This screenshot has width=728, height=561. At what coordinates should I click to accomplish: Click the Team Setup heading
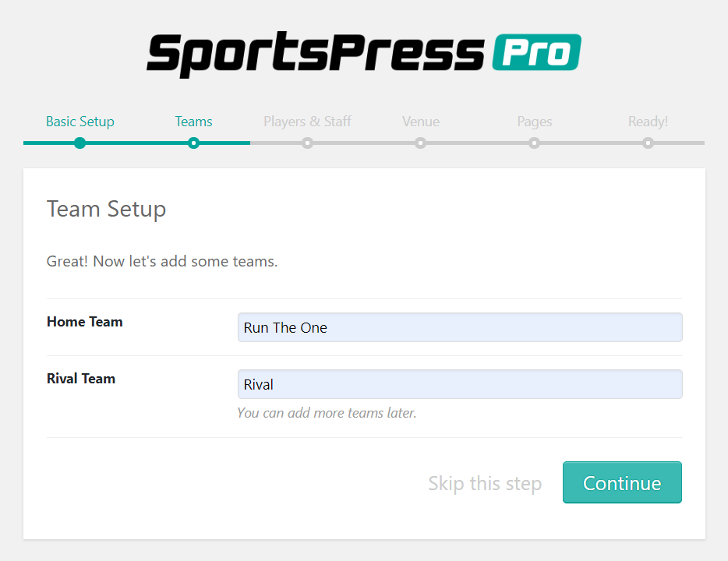pos(106,209)
